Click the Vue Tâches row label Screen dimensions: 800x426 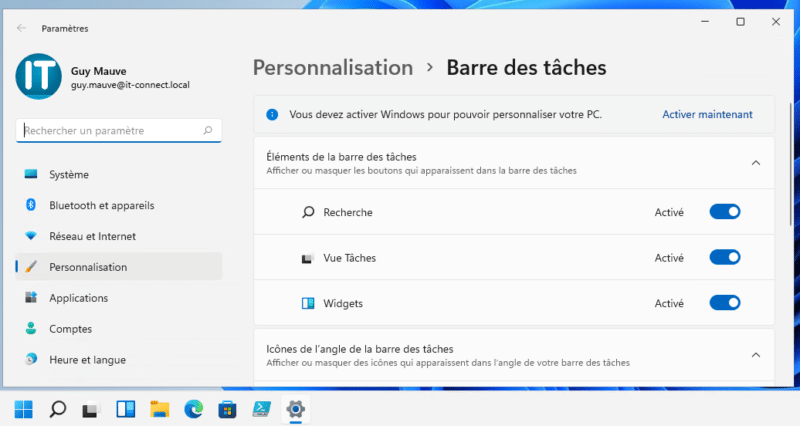point(349,258)
